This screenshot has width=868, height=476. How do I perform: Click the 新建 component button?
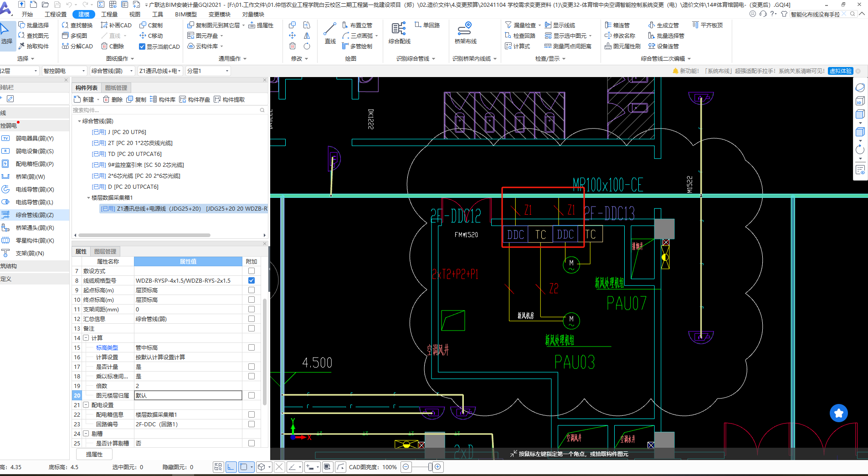tap(84, 99)
